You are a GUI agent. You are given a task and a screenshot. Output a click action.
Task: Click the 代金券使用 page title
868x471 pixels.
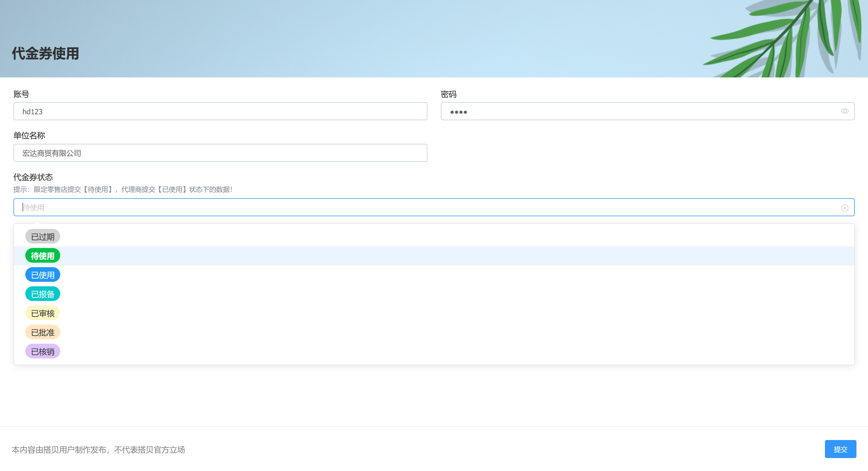(46, 53)
